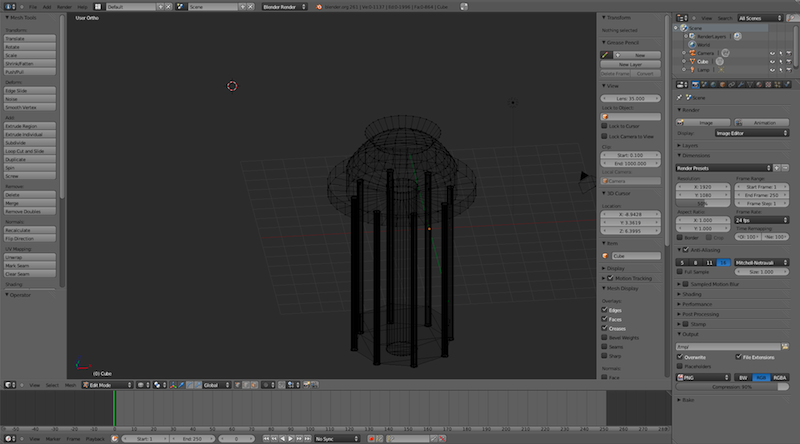The height and width of the screenshot is (444, 800).
Task: Click the remove render preset minus icon
Action: click(785, 168)
